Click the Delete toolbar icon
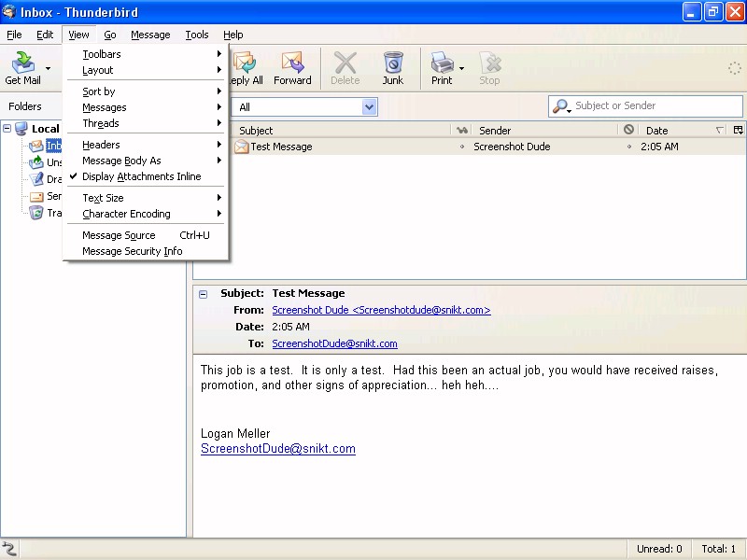This screenshot has width=747, height=560. coord(345,63)
